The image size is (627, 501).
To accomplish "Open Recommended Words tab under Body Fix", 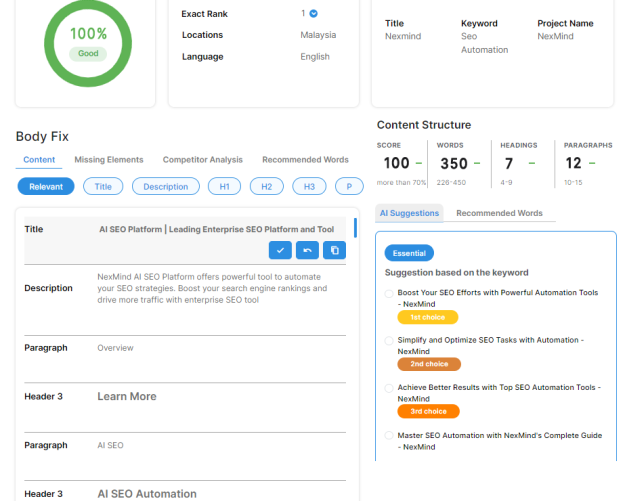I will coord(306,160).
